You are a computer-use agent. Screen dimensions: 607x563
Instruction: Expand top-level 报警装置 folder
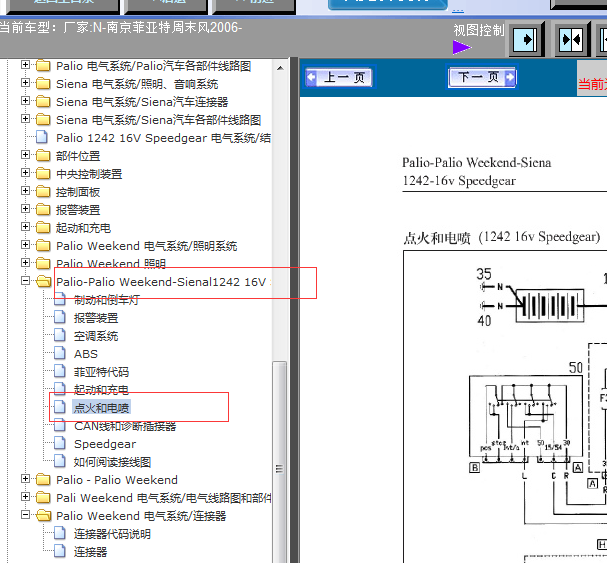[x=25, y=209]
